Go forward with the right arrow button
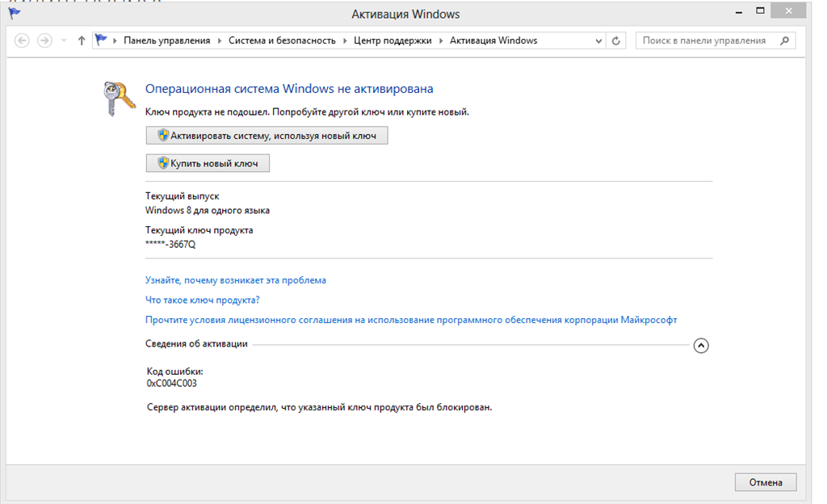This screenshot has height=504, width=827. (45, 40)
